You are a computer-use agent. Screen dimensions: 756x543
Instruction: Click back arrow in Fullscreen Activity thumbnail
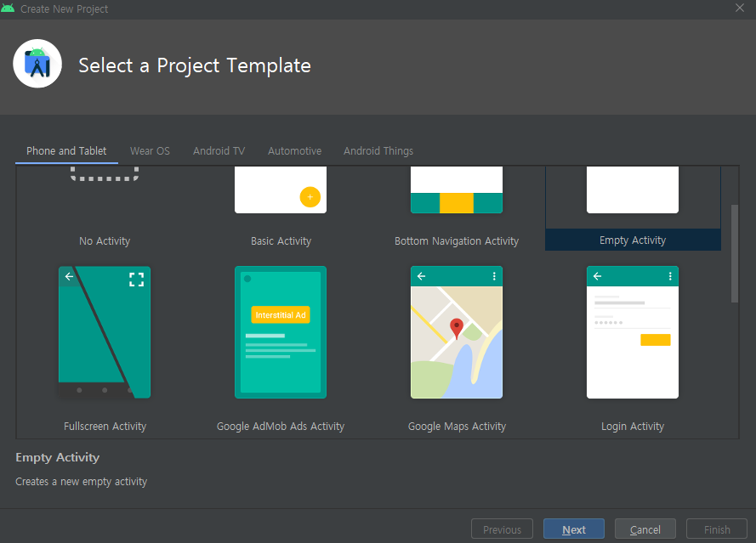click(x=70, y=276)
